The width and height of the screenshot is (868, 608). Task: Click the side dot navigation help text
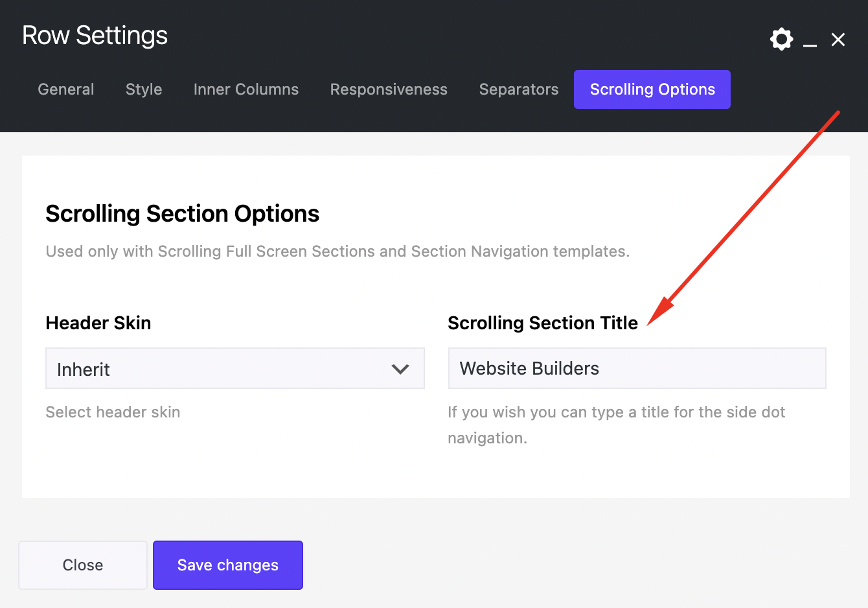[616, 425]
